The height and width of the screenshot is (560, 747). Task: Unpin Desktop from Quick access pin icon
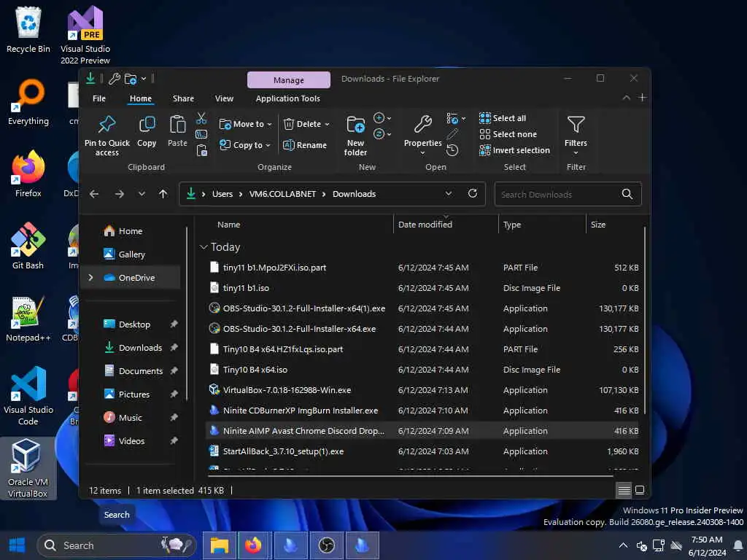pos(174,324)
